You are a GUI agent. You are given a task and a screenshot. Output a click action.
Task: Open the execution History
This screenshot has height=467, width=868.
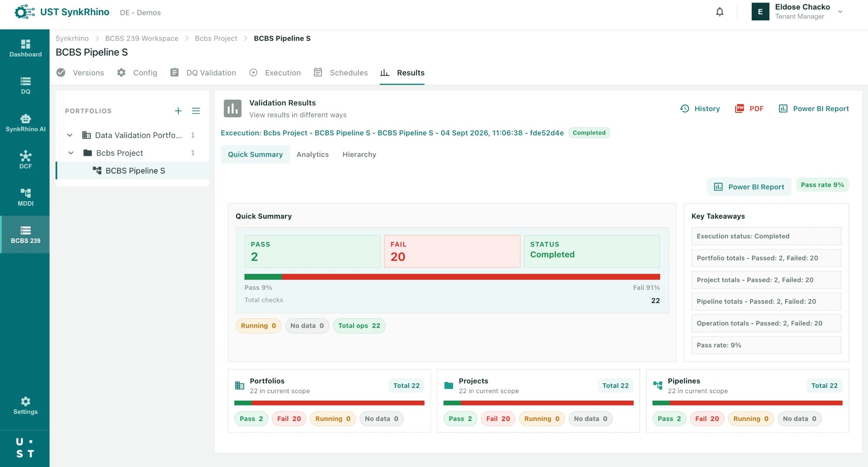tap(700, 109)
